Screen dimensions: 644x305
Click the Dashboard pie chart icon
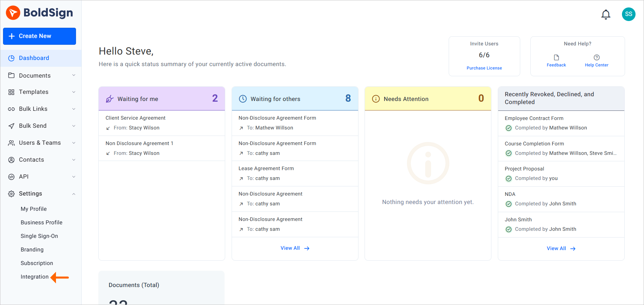click(12, 58)
